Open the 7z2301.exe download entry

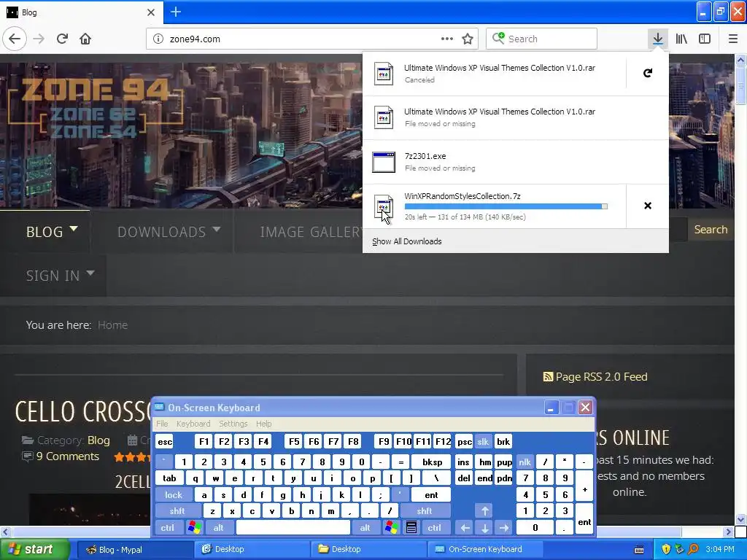[516, 162]
